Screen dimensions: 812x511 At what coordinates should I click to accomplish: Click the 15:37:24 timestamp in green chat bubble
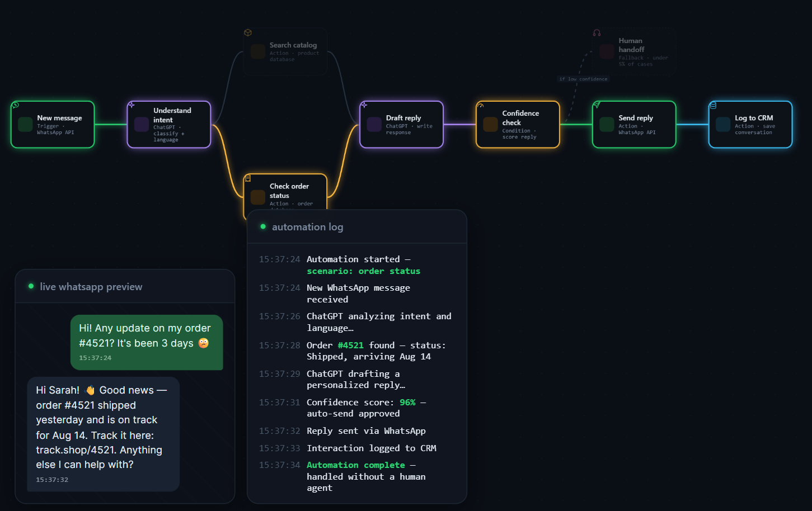[95, 358]
